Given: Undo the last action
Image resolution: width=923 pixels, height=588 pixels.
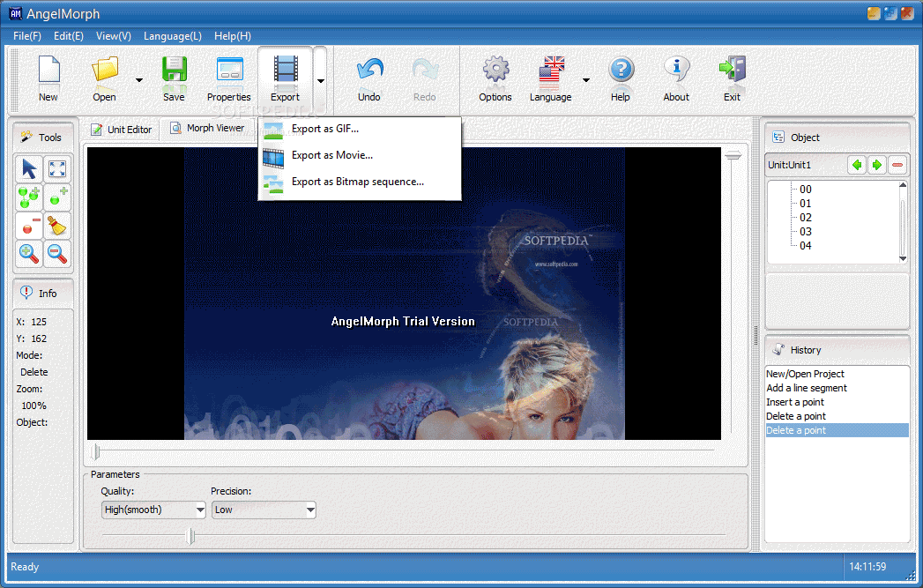Looking at the screenshot, I should pos(369,78).
